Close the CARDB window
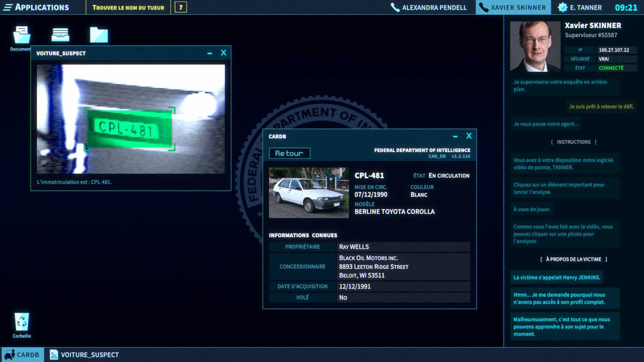The image size is (644, 362). pyautogui.click(x=469, y=136)
